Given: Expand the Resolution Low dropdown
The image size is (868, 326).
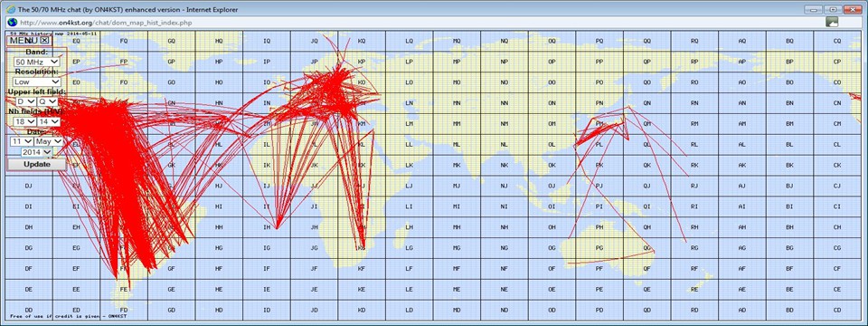Looking at the screenshot, I should point(37,81).
